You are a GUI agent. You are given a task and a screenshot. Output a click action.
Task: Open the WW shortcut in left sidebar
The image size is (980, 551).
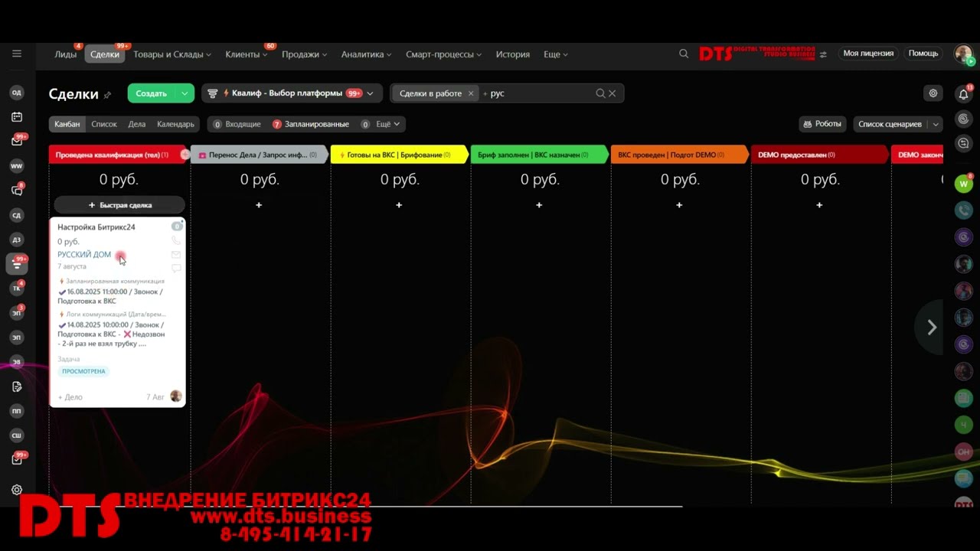click(x=17, y=166)
